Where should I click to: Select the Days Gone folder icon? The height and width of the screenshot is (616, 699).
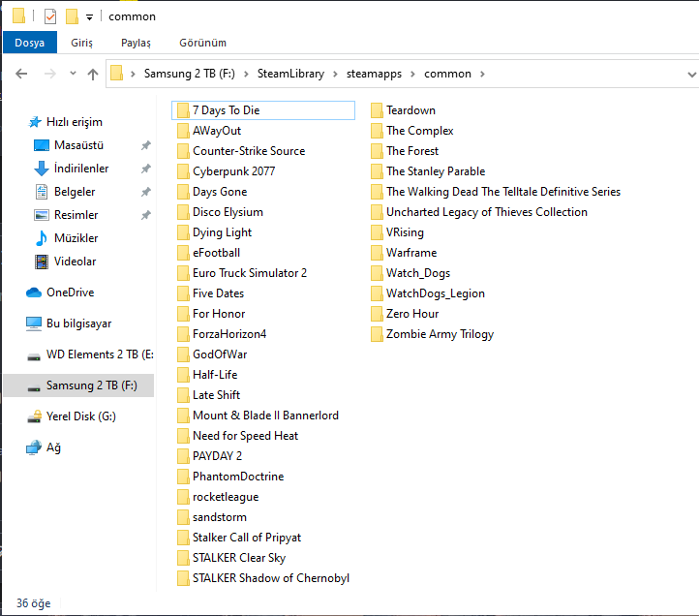tap(183, 192)
